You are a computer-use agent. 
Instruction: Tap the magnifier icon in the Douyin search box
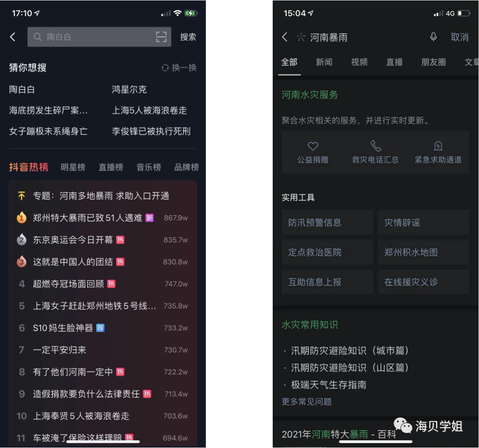coord(38,37)
